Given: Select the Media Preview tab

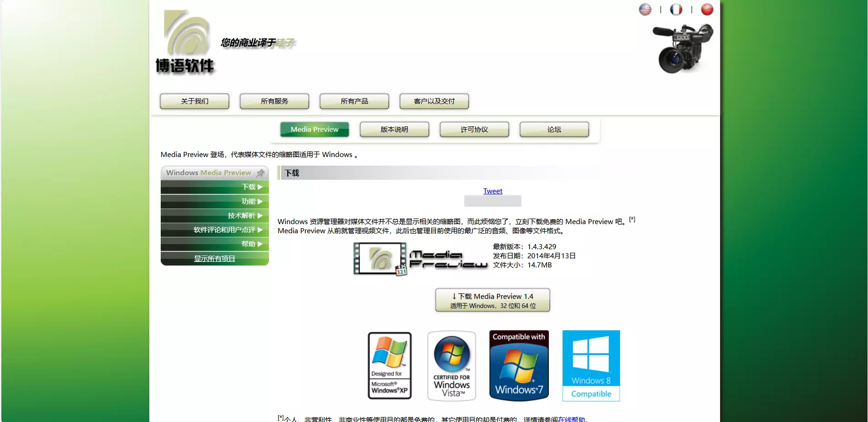Looking at the screenshot, I should [x=315, y=130].
